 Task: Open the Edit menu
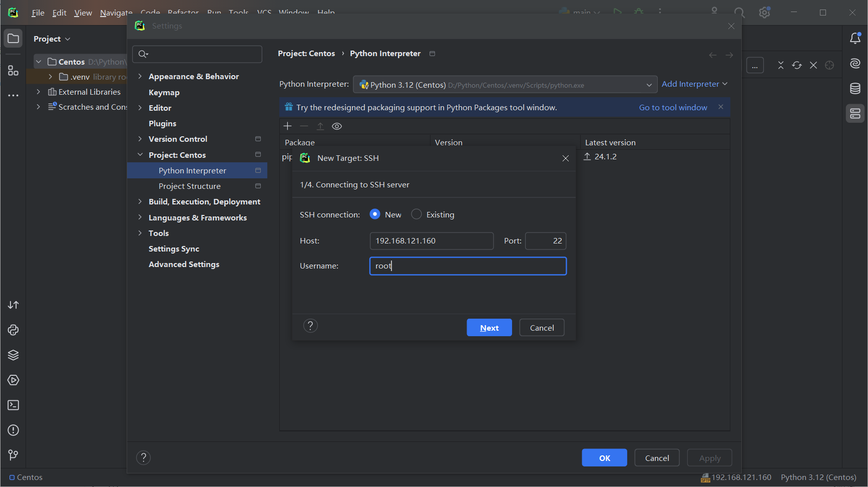tap(60, 13)
